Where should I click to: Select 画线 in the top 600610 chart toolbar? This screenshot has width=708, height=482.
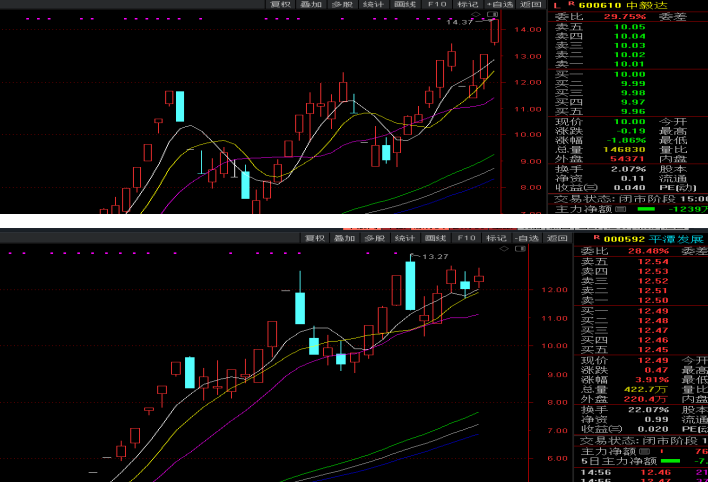click(405, 4)
